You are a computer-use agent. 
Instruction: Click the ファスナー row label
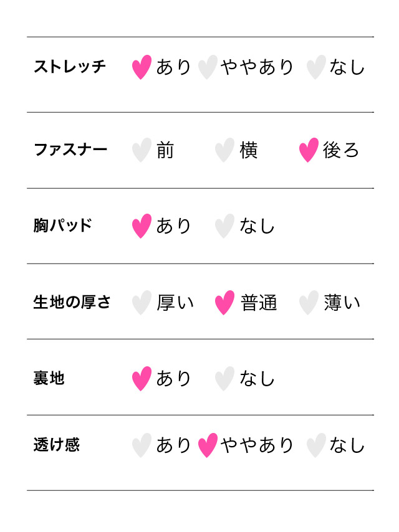pos(70,150)
